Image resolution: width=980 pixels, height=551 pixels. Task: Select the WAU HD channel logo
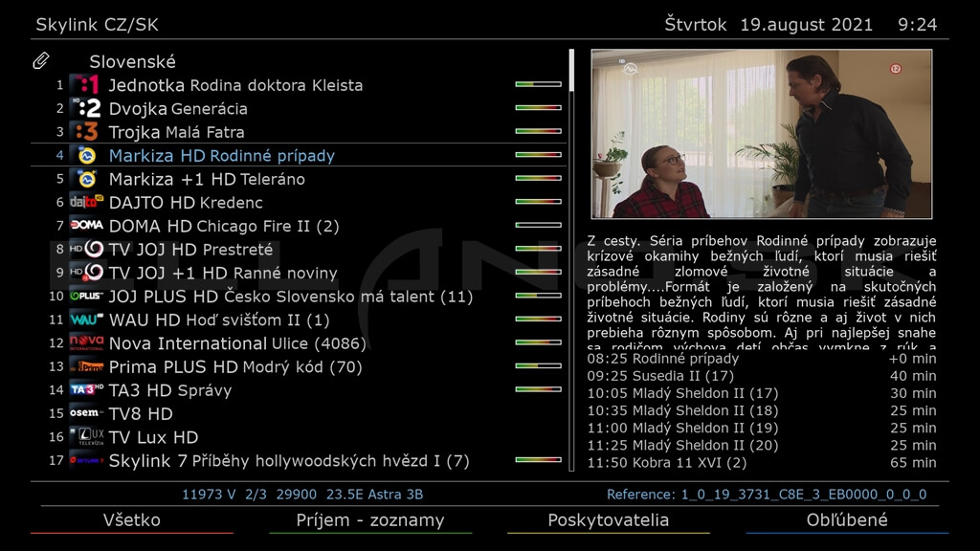tap(86, 320)
